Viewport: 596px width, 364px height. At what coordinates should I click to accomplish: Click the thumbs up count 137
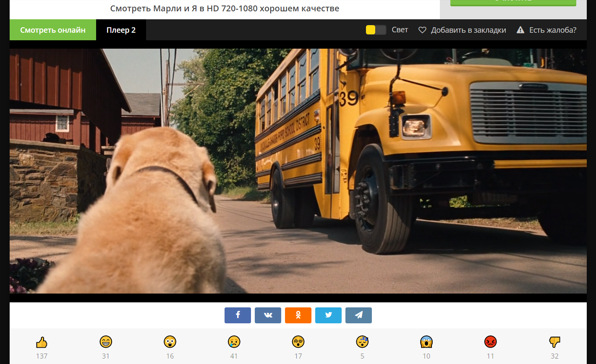[x=42, y=356]
